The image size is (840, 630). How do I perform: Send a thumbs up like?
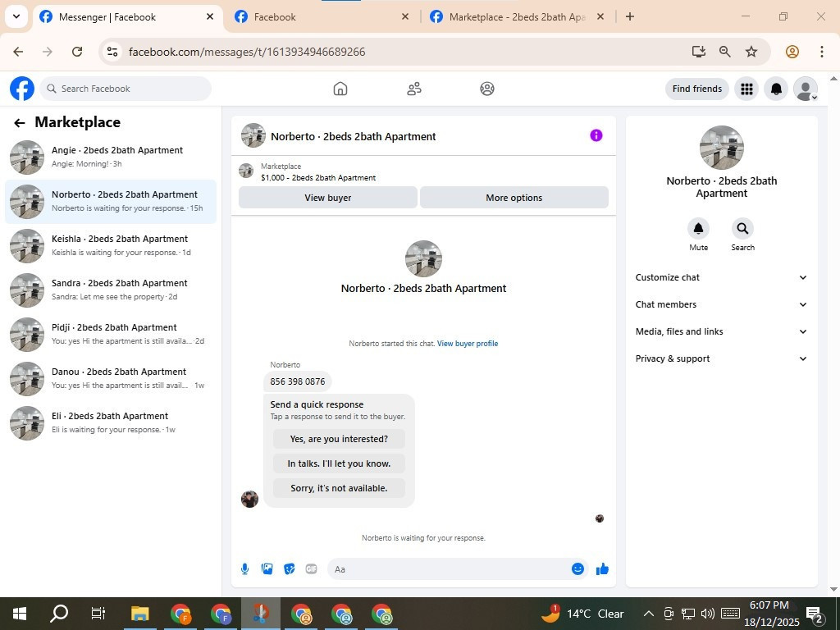coord(602,569)
